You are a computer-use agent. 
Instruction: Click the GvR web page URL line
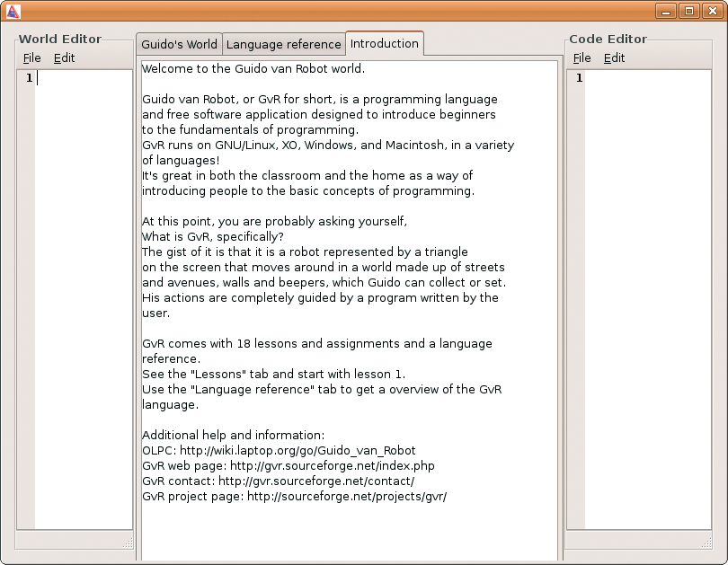tap(289, 465)
